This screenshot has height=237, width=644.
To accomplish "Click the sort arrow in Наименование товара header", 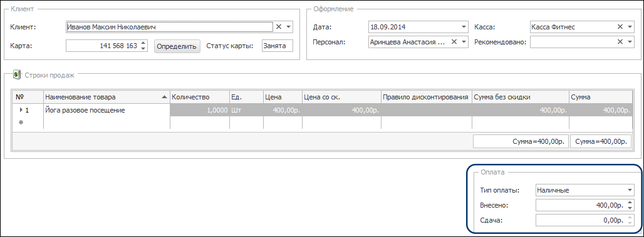I will coord(164,97).
